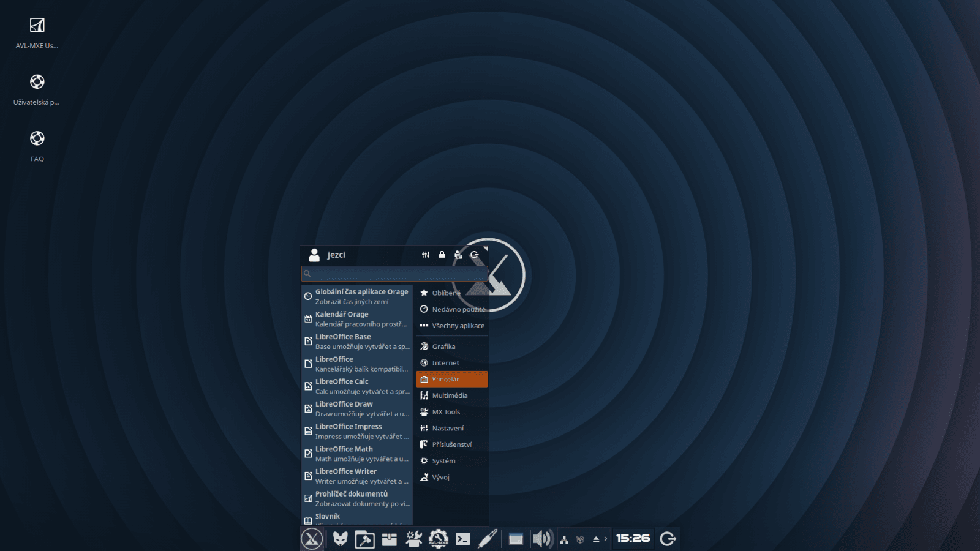Click the switch user icon in menu header
Screen dimensions: 980x551
point(458,255)
